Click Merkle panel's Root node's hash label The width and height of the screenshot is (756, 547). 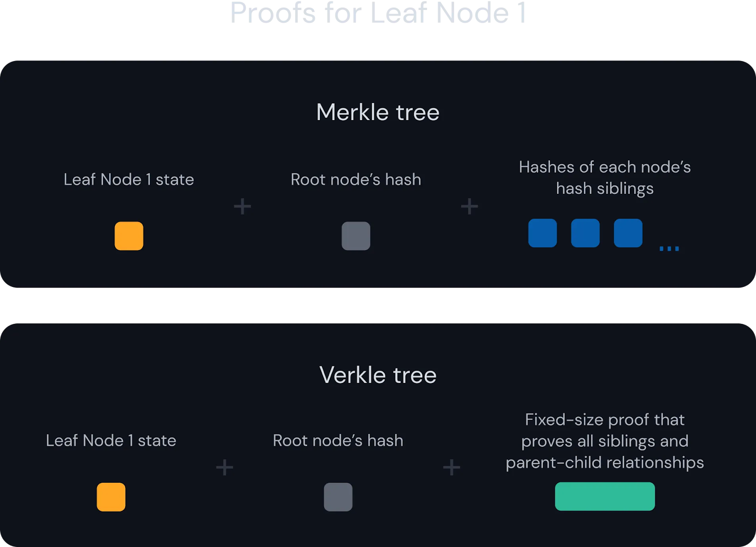pyautogui.click(x=356, y=180)
